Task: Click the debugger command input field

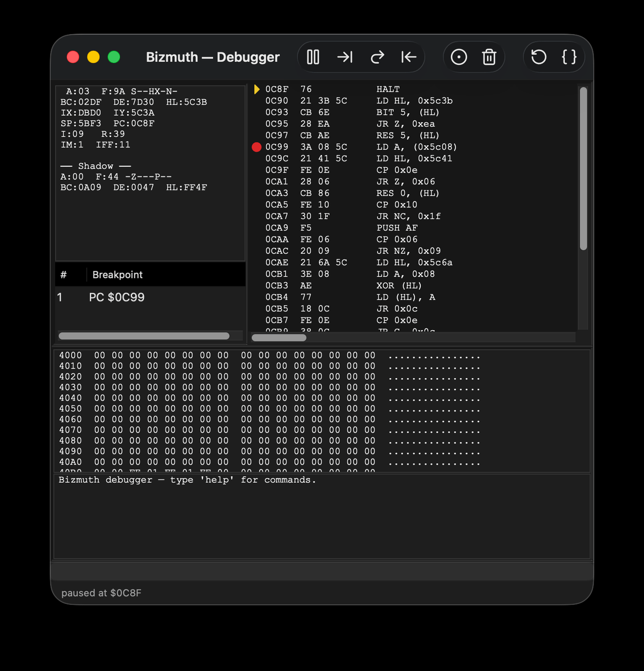Action: (x=322, y=571)
